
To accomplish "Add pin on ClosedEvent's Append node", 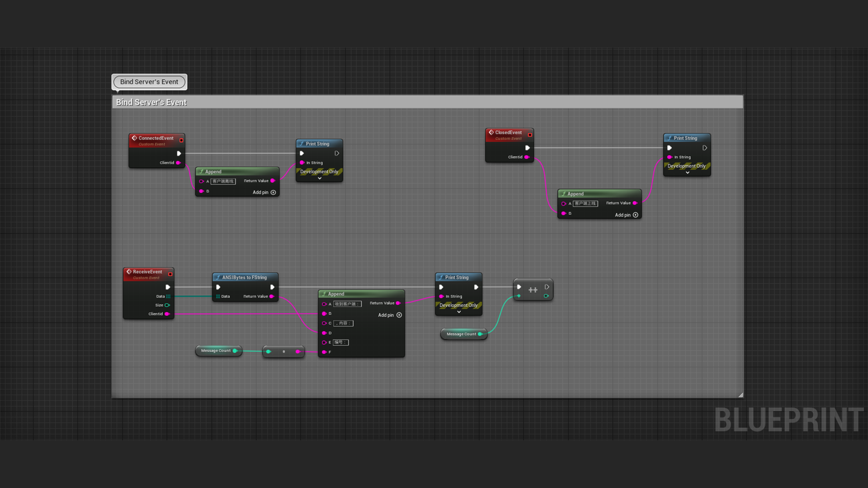I will pyautogui.click(x=635, y=215).
